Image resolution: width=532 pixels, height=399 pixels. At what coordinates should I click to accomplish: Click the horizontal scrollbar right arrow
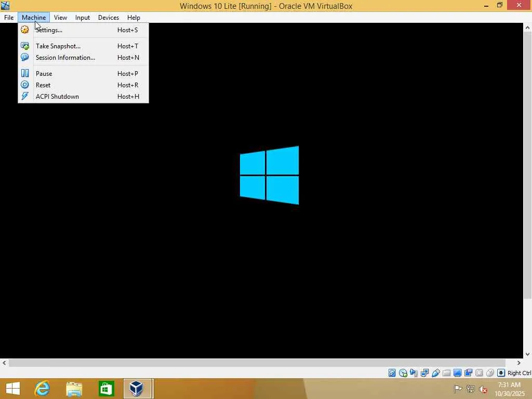[518, 363]
